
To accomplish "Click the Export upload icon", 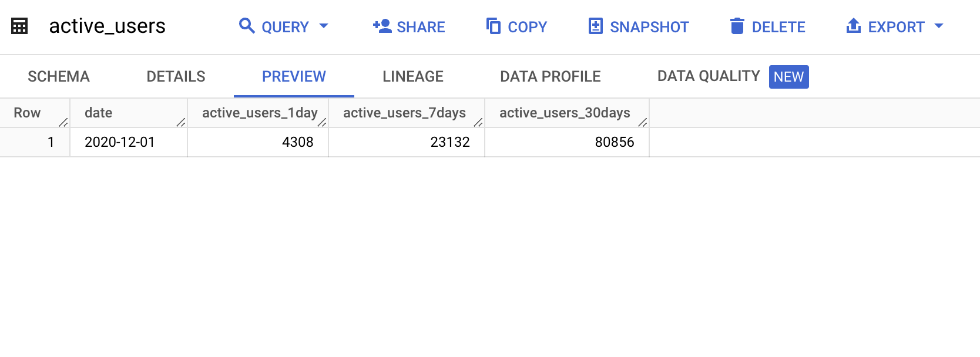I will [853, 26].
